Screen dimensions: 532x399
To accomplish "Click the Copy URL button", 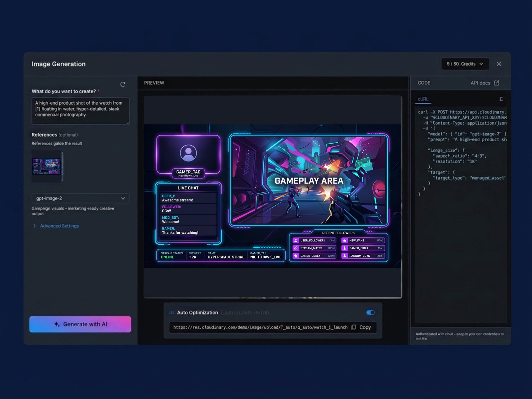I will click(x=361, y=327).
